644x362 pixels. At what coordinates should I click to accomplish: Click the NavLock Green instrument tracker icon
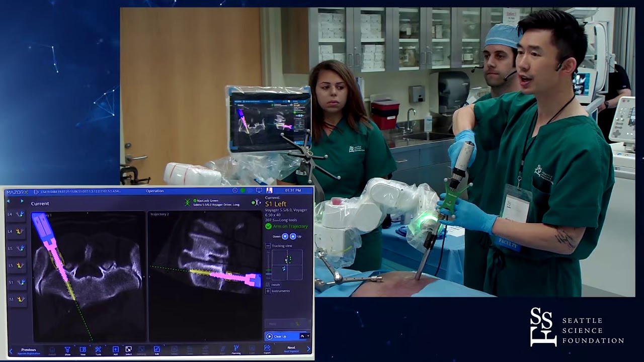tap(188, 203)
